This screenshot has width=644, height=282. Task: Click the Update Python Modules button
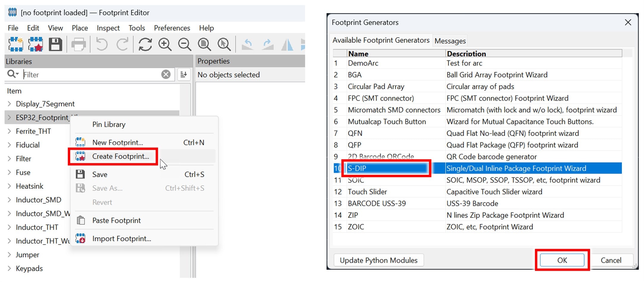[378, 260]
